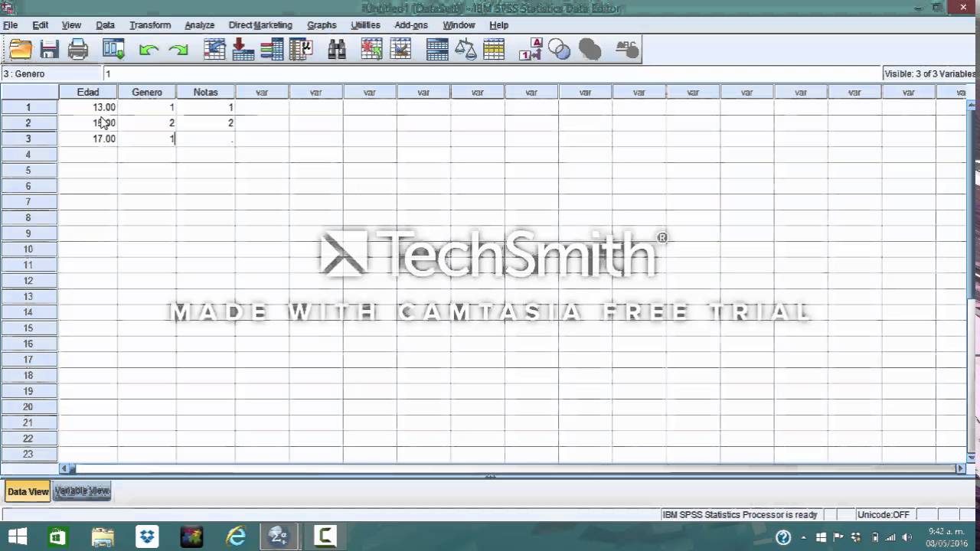Viewport: 980px width, 551px height.
Task: Click the Insert Cases toolbar icon
Action: coord(371,50)
